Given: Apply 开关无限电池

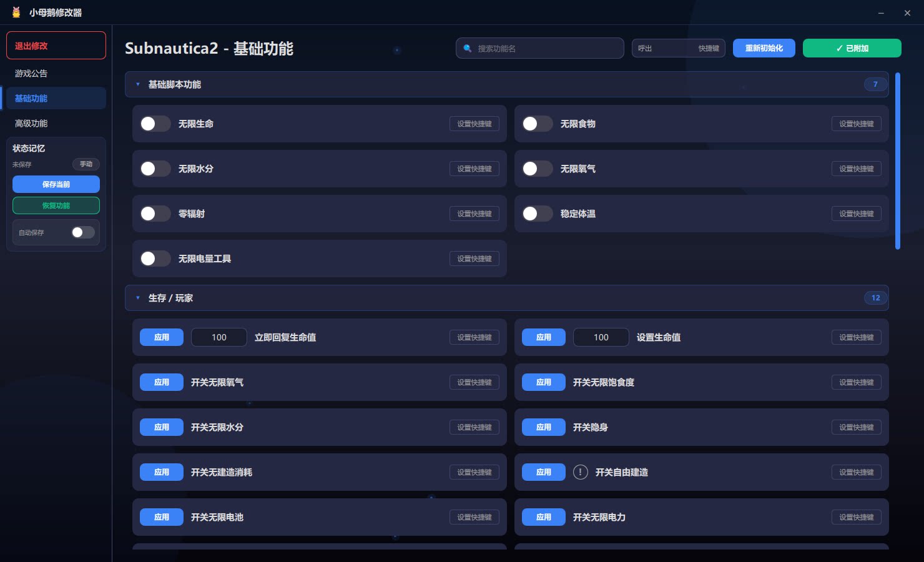Looking at the screenshot, I should (162, 517).
